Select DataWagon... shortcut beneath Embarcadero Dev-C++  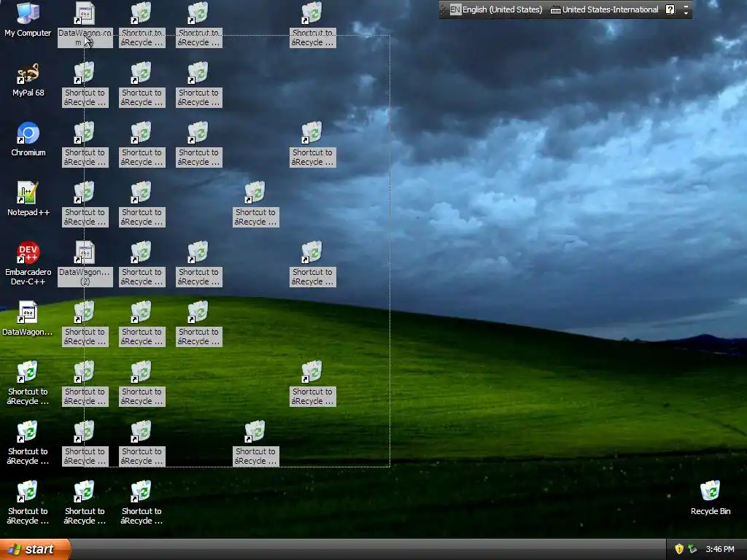coord(27,319)
